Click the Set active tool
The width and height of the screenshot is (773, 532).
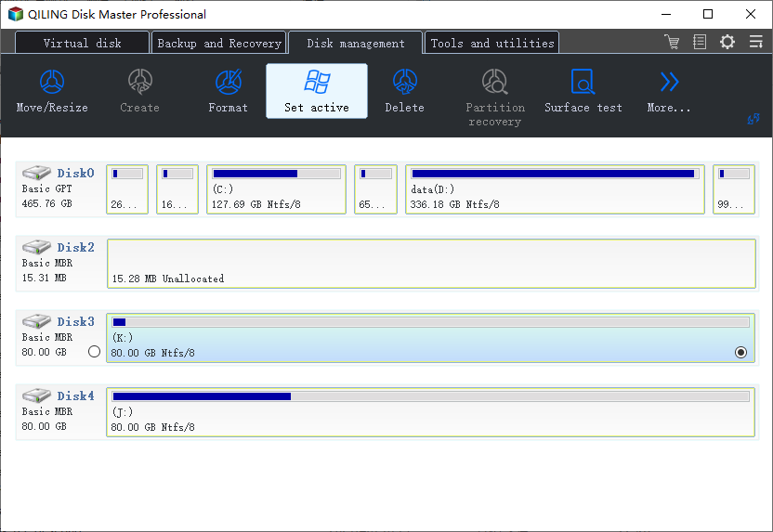[x=317, y=91]
